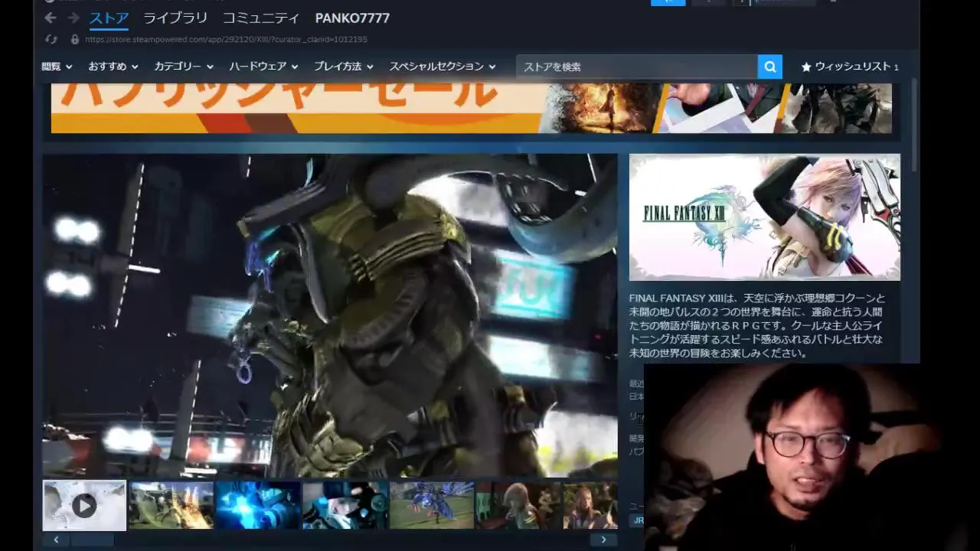Expand the ハードウェア dropdown menu
The image size is (980, 551).
tap(263, 67)
